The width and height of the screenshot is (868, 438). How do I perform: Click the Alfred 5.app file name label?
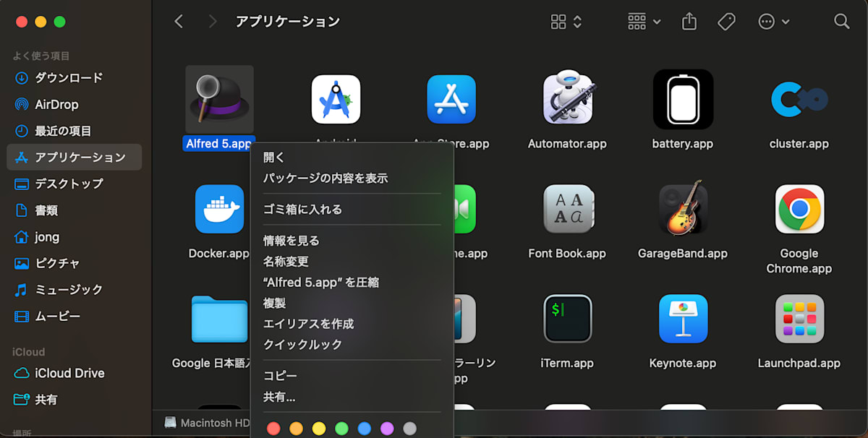[x=219, y=144]
